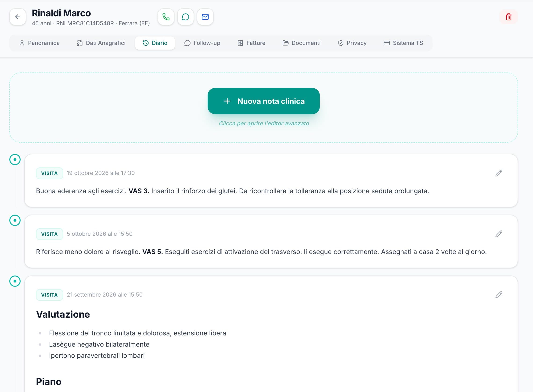Click the Valutazione heading
This screenshot has height=392, width=533.
pyautogui.click(x=63, y=314)
